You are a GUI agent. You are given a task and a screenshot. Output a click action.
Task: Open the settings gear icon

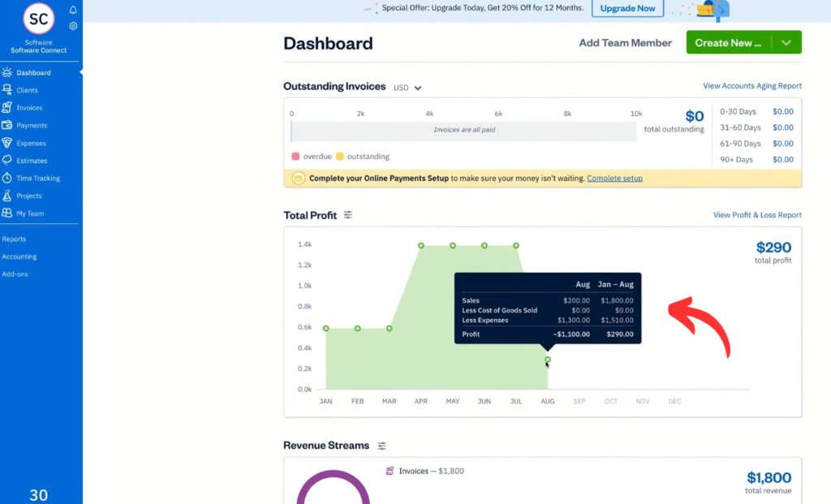click(x=73, y=25)
